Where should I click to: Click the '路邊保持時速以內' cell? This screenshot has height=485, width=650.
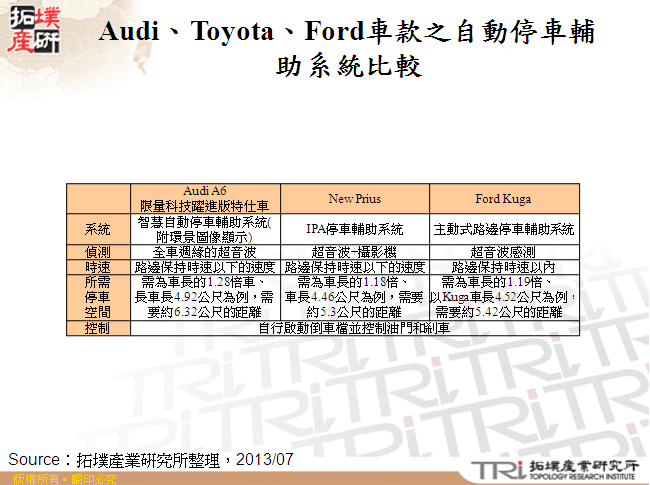click(x=504, y=267)
